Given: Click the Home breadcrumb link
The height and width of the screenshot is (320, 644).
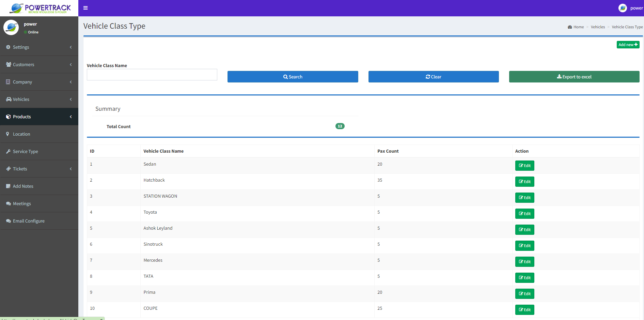Looking at the screenshot, I should (x=578, y=27).
